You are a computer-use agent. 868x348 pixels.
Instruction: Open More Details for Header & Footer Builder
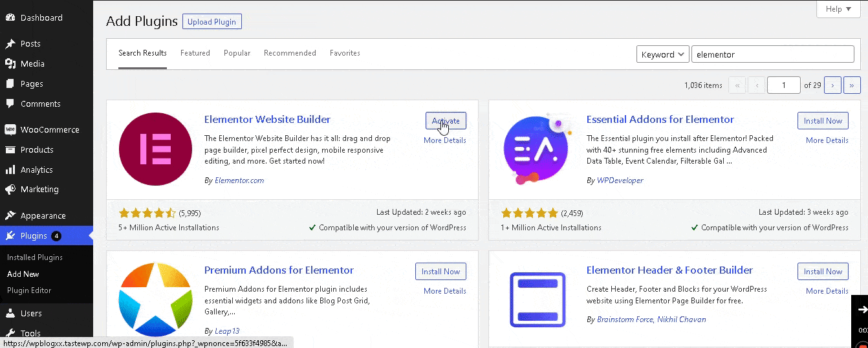tap(827, 291)
